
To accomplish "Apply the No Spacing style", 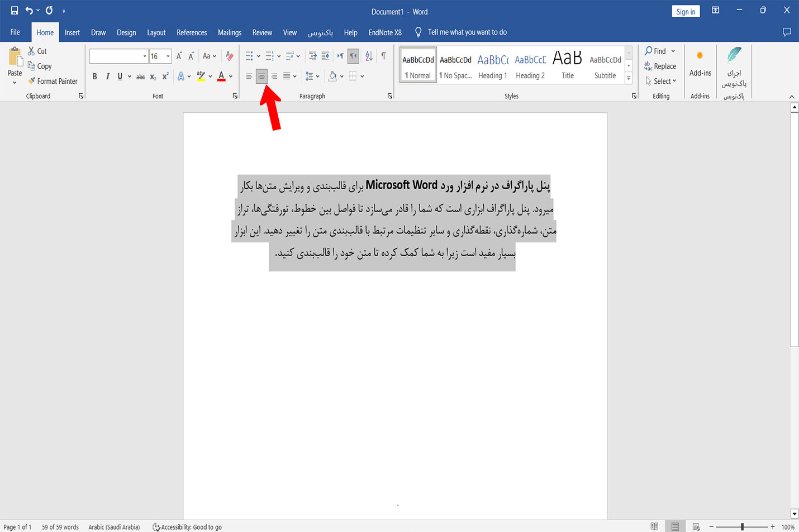I will 455,65.
